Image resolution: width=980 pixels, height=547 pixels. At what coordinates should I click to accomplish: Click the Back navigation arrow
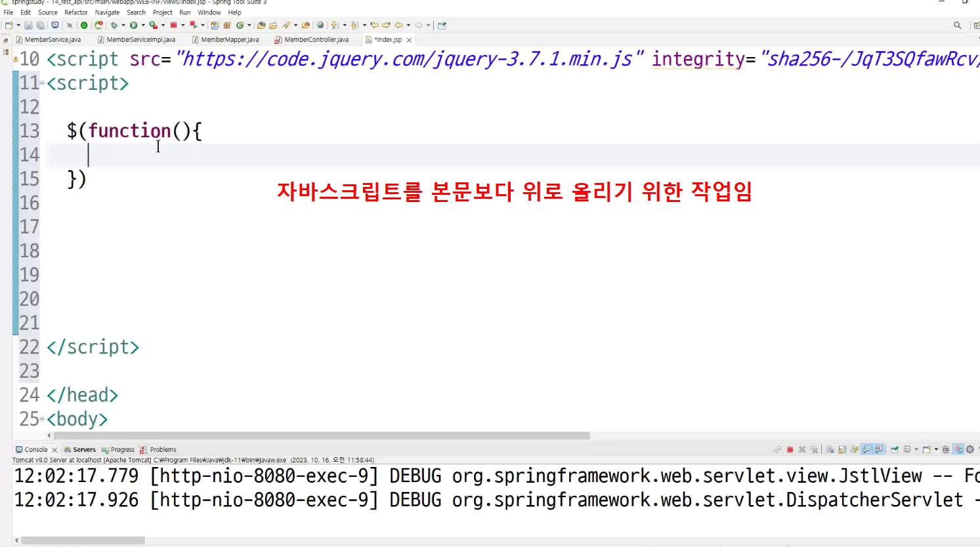(399, 25)
